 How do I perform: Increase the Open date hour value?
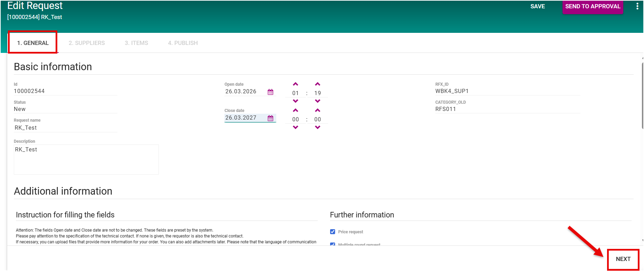pyautogui.click(x=295, y=84)
